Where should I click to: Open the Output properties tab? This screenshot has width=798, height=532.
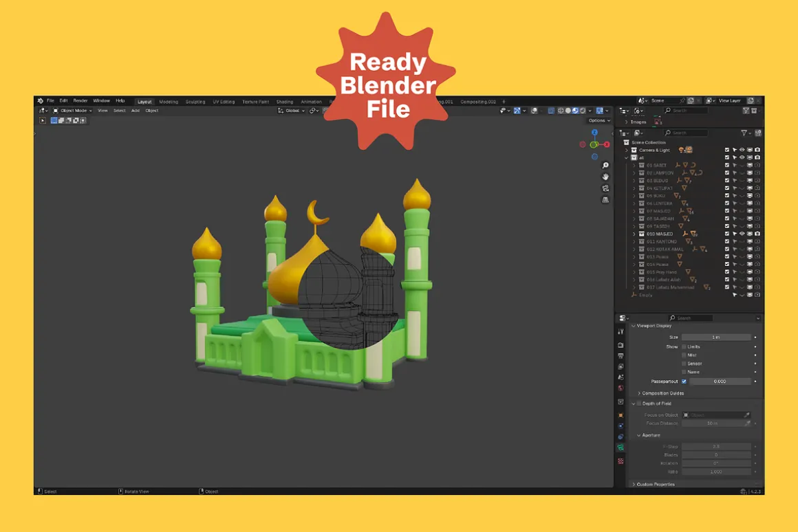[x=621, y=356]
